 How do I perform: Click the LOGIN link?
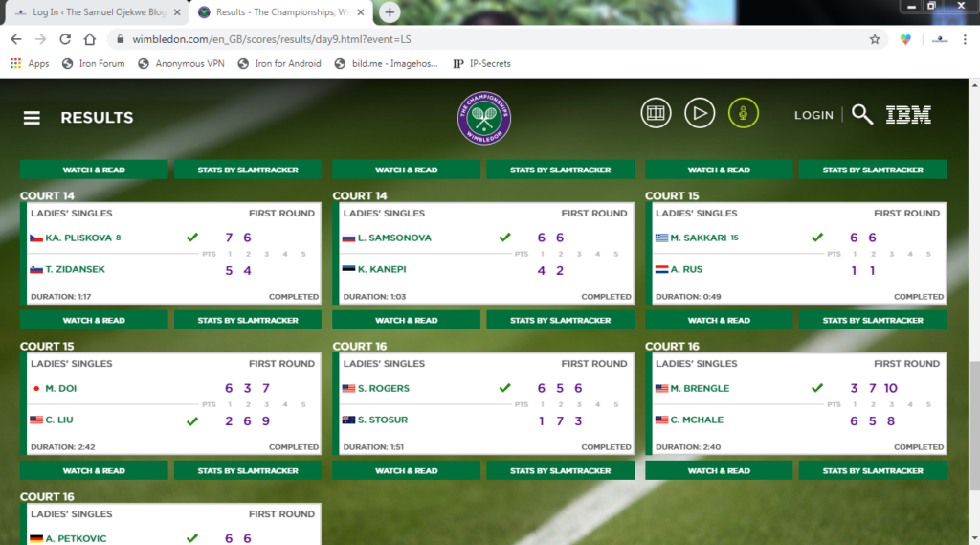813,115
